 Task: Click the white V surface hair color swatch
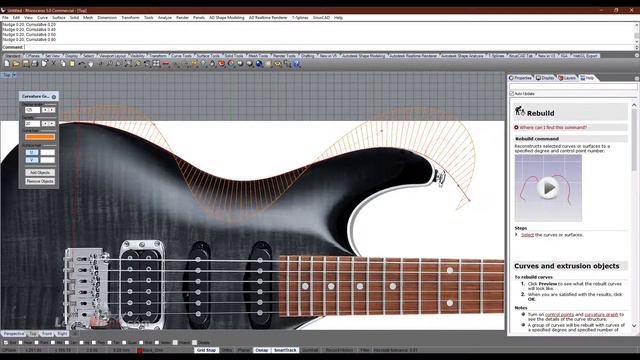(47, 160)
